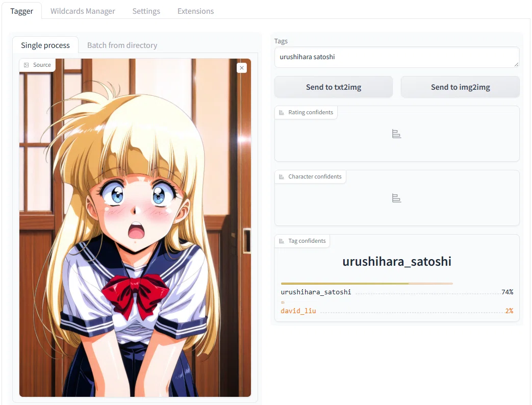This screenshot has width=532, height=405.
Task: Click the source anime image preview
Action: coord(135,227)
